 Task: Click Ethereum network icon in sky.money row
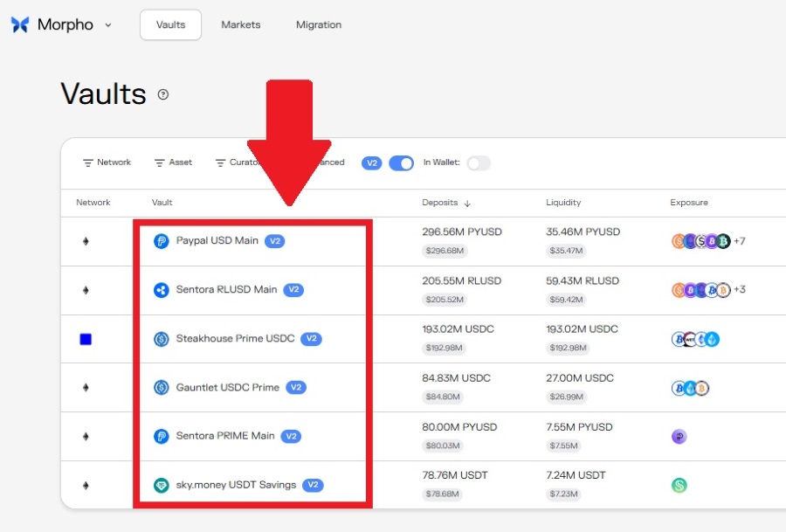(86, 486)
